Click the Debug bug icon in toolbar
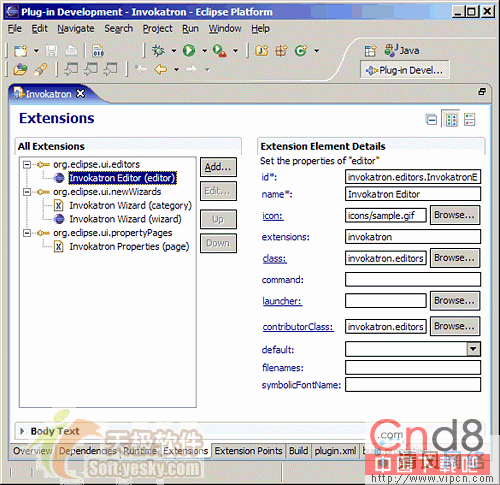The height and width of the screenshot is (485, 500). [158, 51]
